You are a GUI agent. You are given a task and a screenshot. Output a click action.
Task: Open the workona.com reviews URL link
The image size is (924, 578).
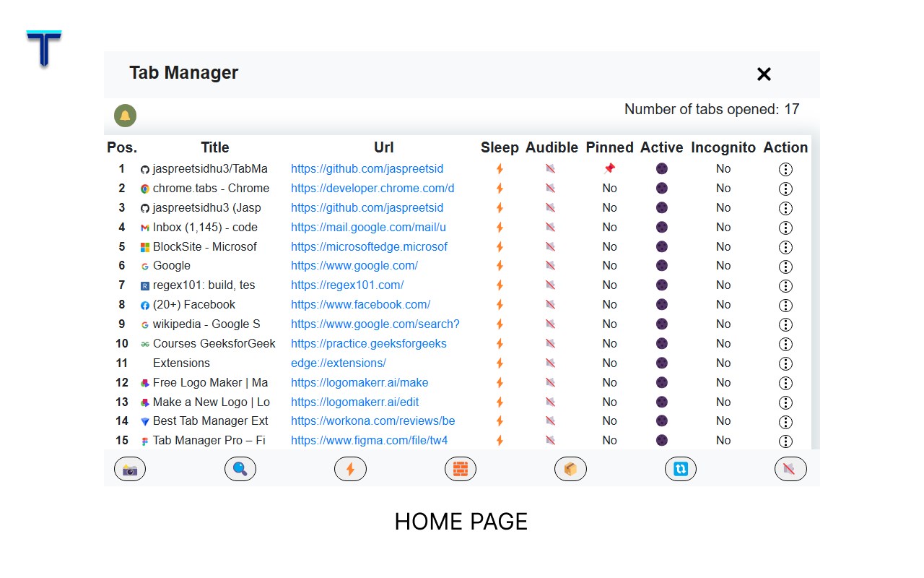click(372, 420)
